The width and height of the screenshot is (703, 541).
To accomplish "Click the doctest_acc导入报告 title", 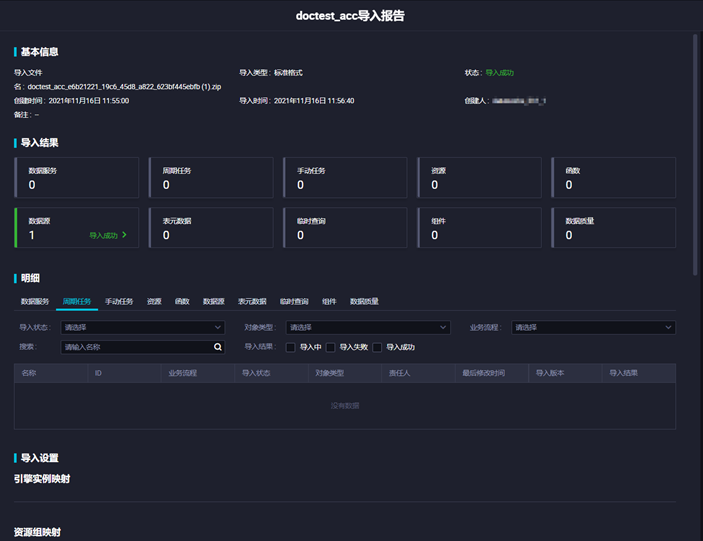I will pos(350,16).
